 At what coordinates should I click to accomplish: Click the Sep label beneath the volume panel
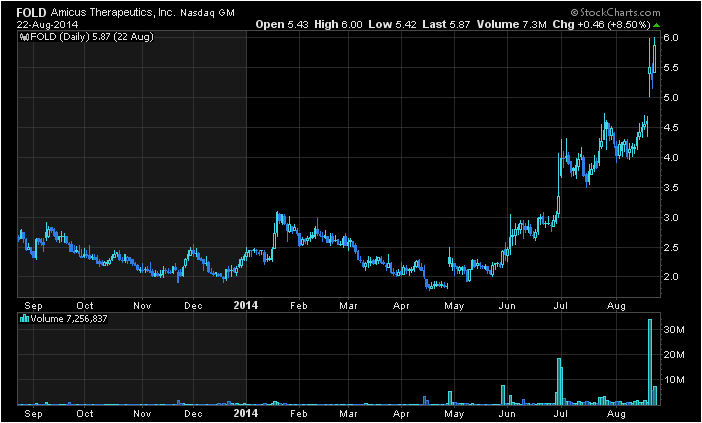click(33, 413)
